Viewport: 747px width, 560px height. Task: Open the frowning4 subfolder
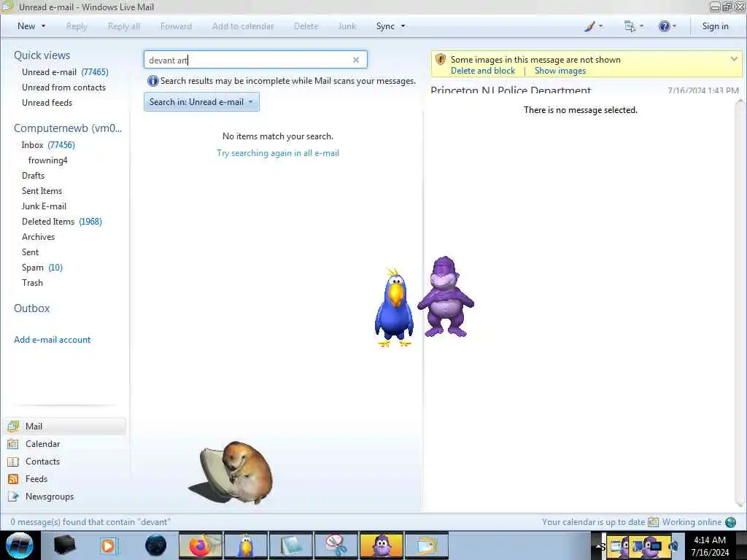pyautogui.click(x=47, y=160)
